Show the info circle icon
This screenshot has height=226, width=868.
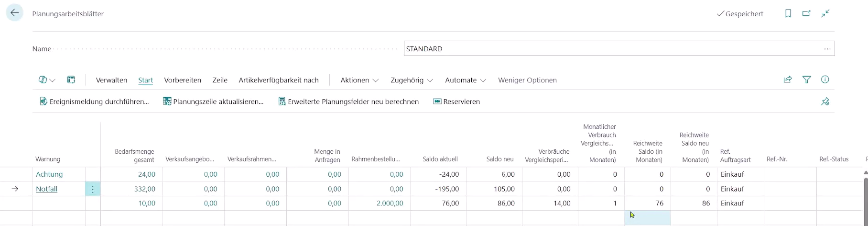825,80
